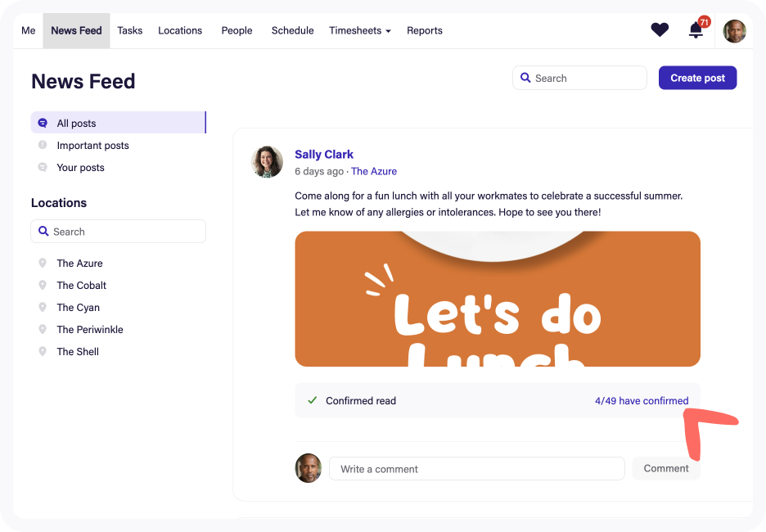
Task: Click the green checkmark next to Confirmed read
Action: (312, 400)
